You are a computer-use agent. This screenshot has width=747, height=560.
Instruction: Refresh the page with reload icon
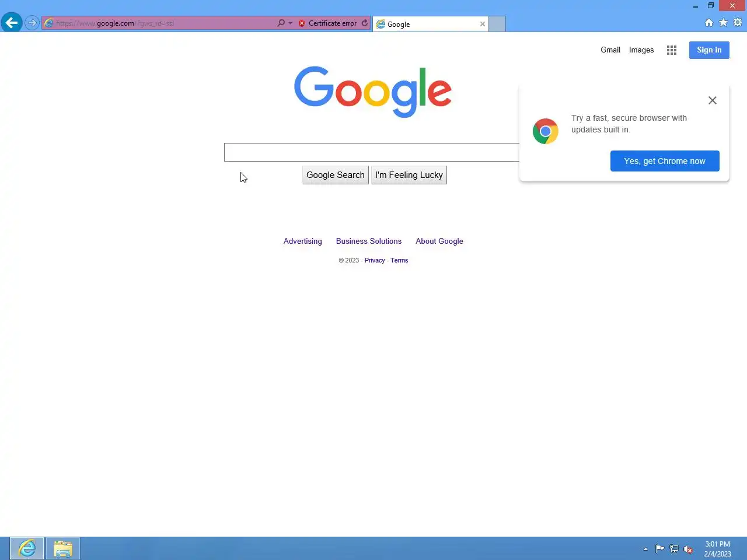click(x=365, y=23)
